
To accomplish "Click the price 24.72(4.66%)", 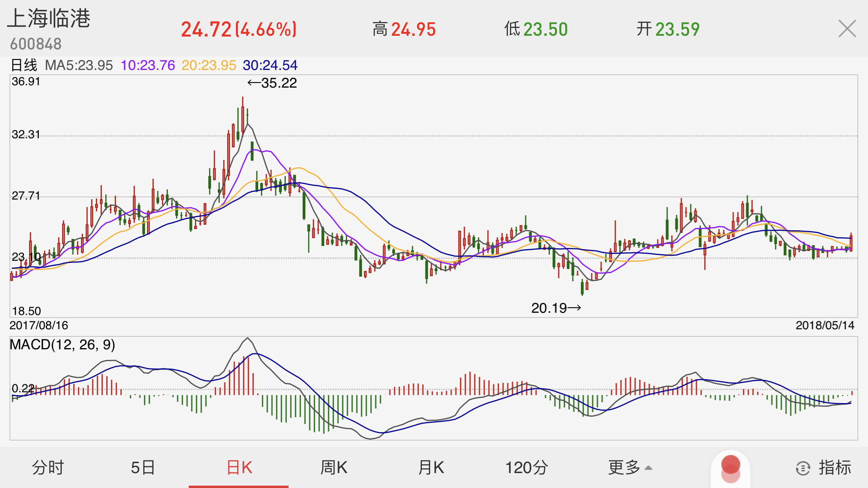I will click(x=239, y=29).
